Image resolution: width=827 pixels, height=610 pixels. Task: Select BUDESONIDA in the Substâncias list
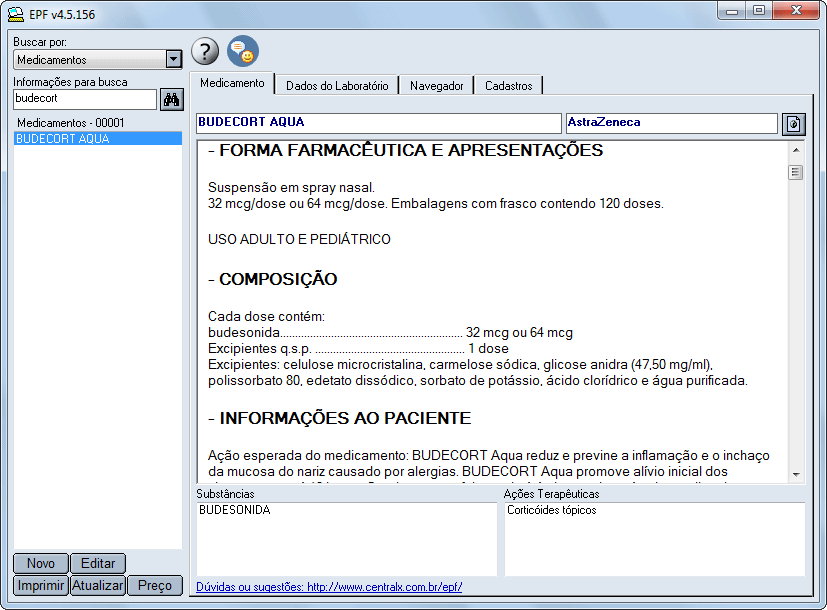pyautogui.click(x=235, y=510)
